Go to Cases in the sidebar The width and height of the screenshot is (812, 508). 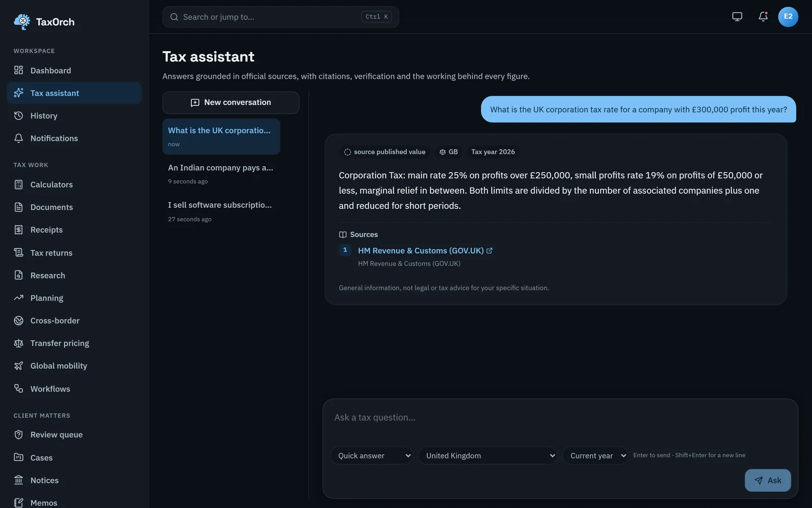[x=74, y=457]
